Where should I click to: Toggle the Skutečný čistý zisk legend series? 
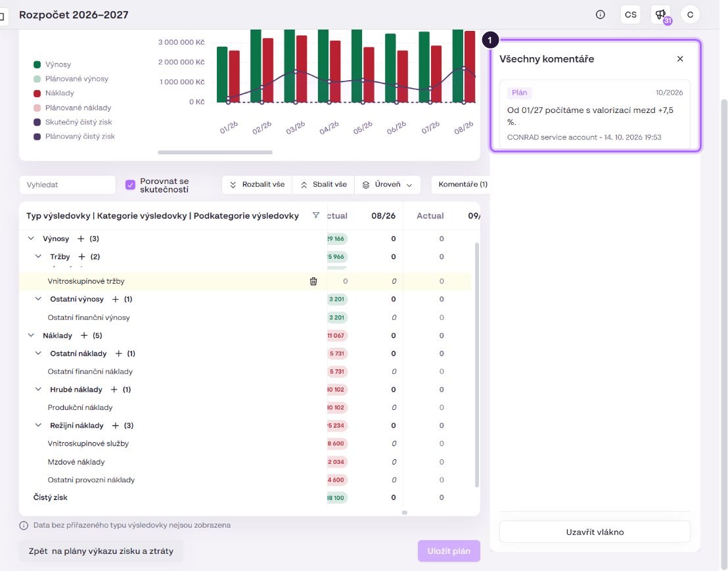(73, 122)
